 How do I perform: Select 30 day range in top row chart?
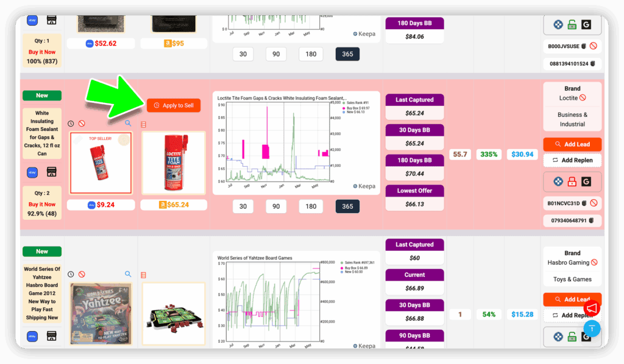pos(243,54)
